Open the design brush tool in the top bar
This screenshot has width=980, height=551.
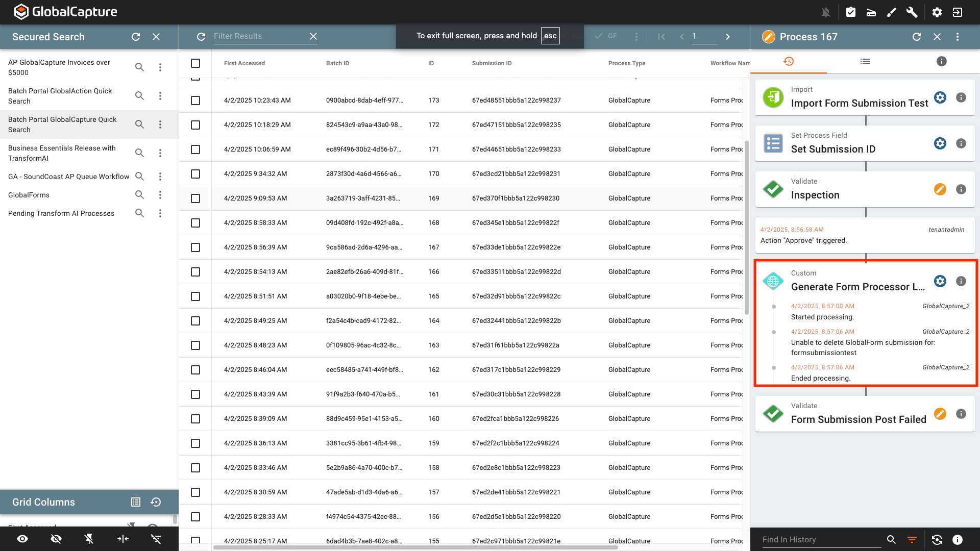[x=892, y=12]
